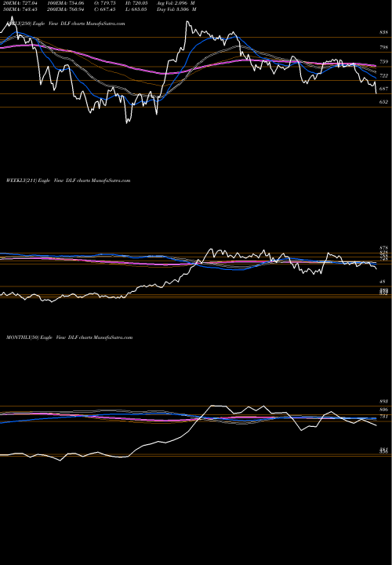The height and width of the screenshot is (565, 392).
Task: Click the 722 price axis label
Action: pyautogui.click(x=383, y=75)
